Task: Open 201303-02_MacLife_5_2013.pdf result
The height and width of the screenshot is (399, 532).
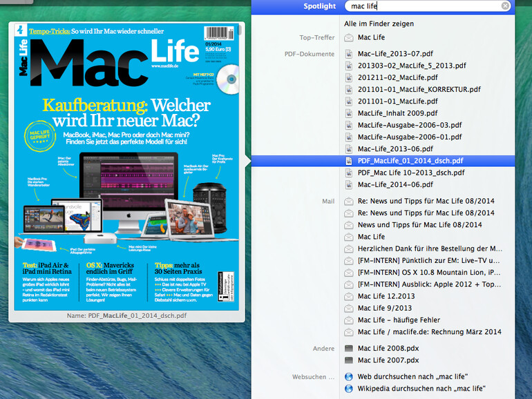Action: 412,66
